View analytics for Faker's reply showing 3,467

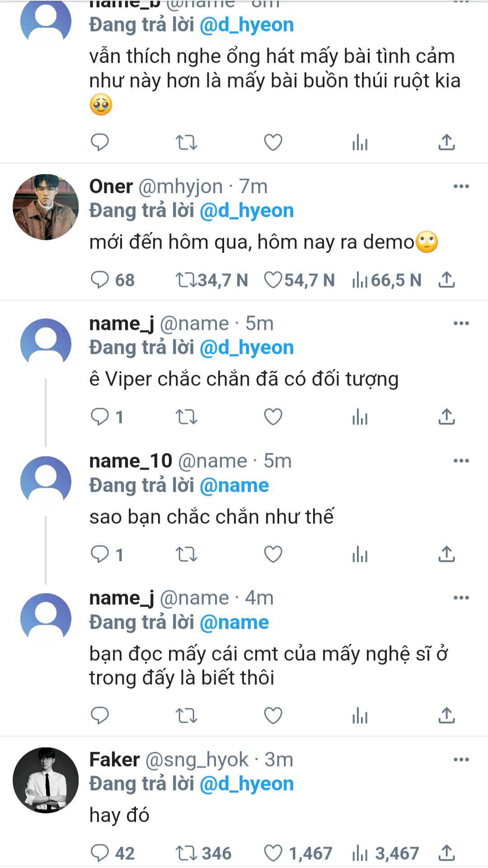pyautogui.click(x=360, y=853)
